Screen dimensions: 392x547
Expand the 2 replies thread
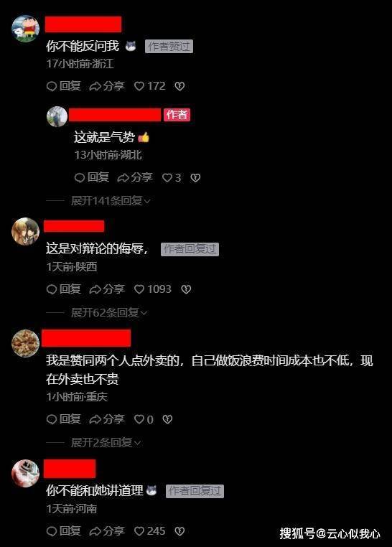tap(106, 443)
